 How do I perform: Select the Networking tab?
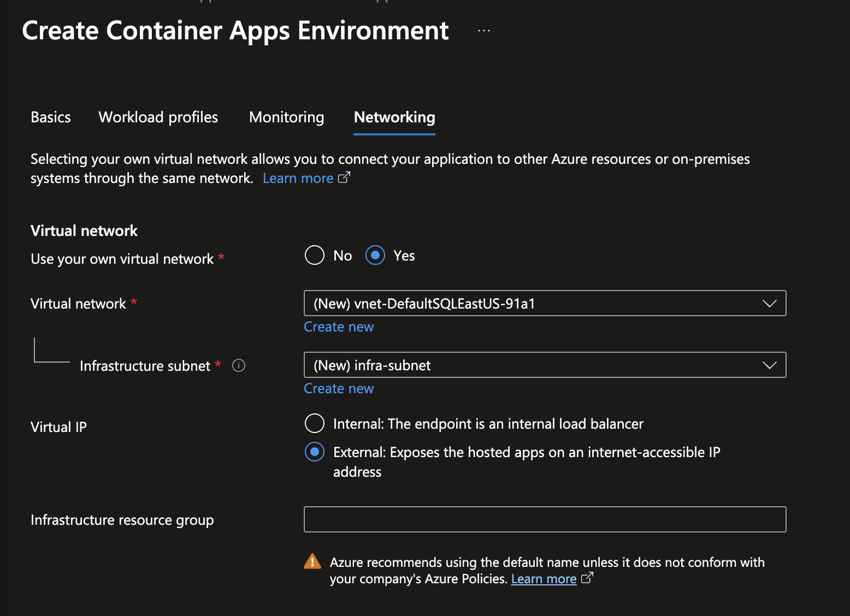click(394, 117)
